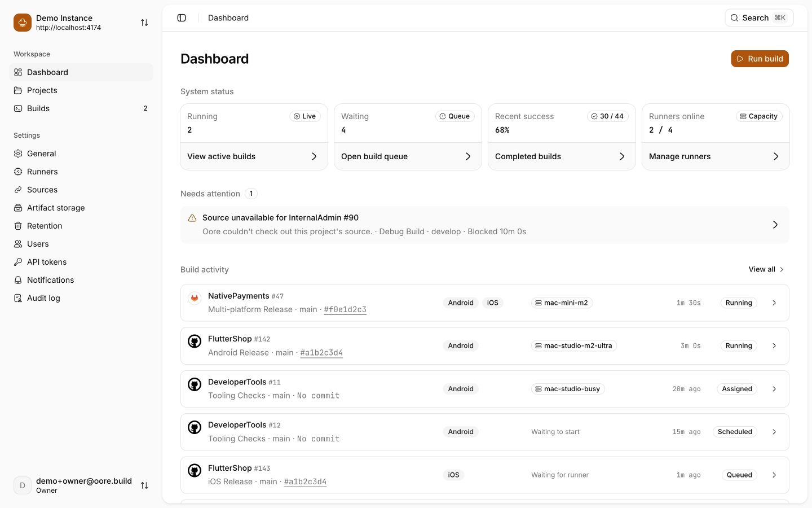Click the Retention trash icon

(18, 226)
